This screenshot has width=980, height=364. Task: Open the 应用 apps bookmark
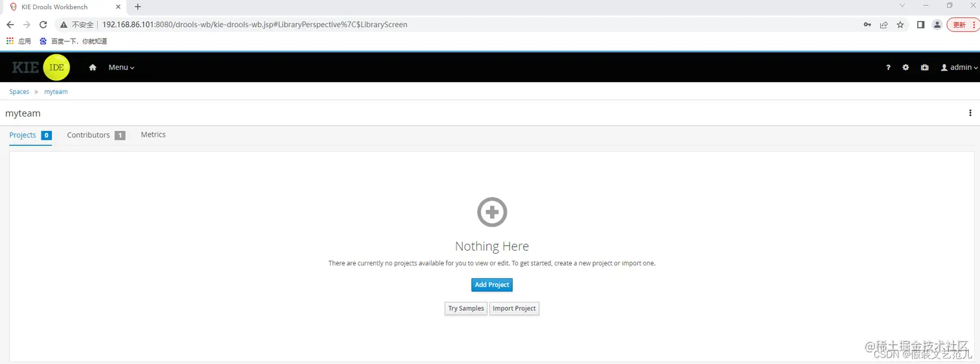click(18, 41)
